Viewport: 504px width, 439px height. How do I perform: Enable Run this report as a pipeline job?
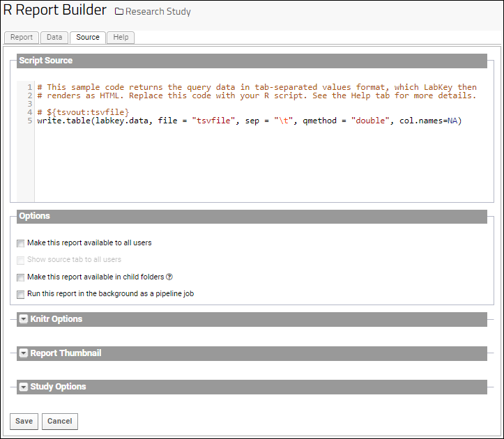21,294
